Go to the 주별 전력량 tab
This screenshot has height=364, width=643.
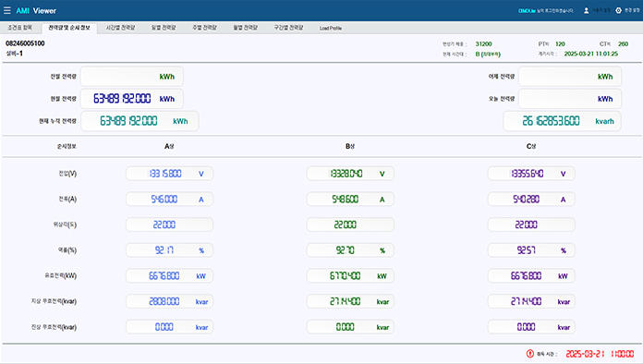[204, 28]
